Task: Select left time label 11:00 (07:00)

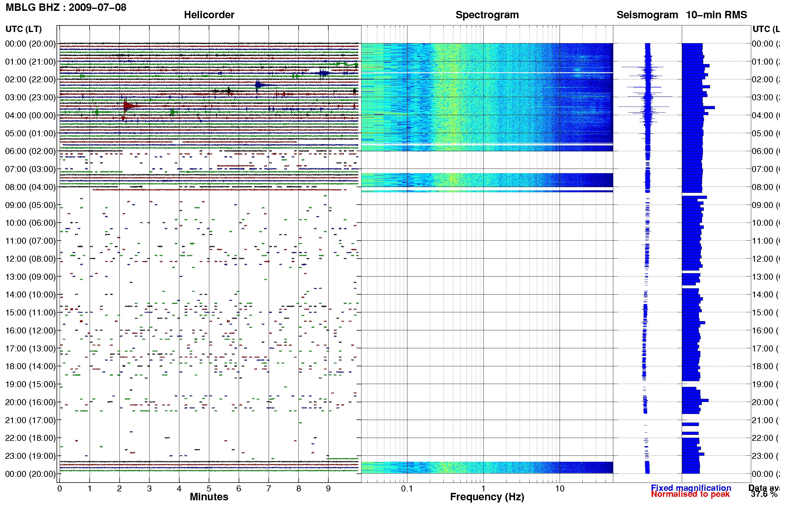Action: 30,241
